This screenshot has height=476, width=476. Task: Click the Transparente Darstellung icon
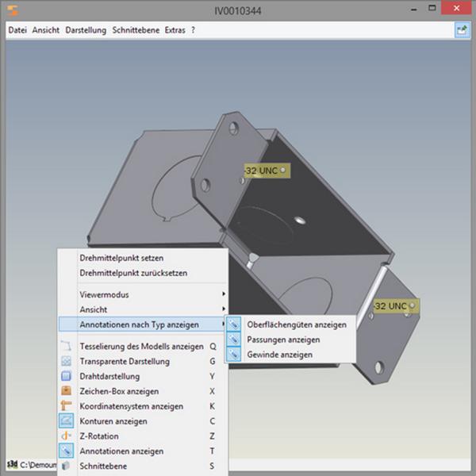pyautogui.click(x=66, y=361)
